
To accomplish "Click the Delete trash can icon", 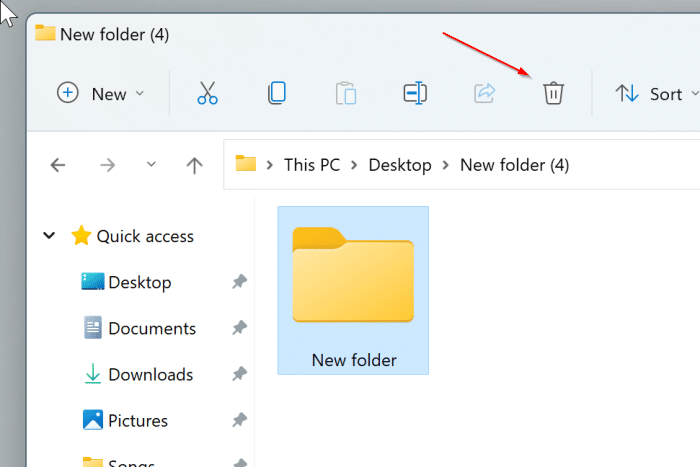I will pos(554,93).
